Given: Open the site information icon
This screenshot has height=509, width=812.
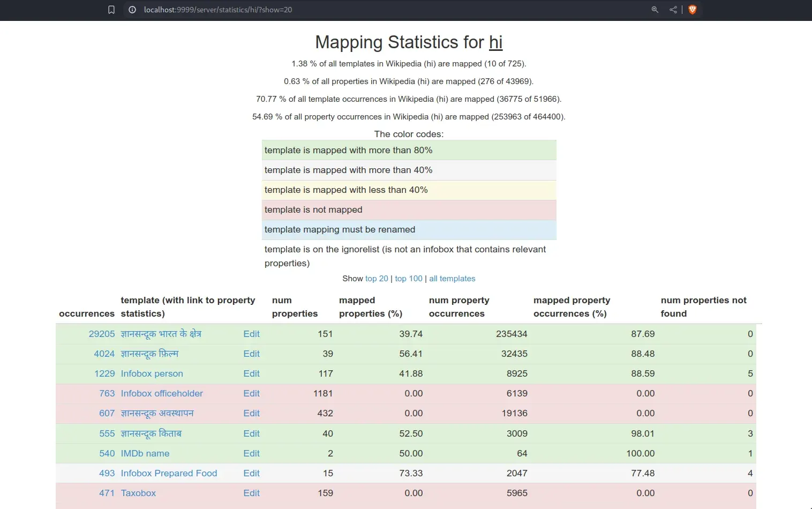Looking at the screenshot, I should coord(132,10).
